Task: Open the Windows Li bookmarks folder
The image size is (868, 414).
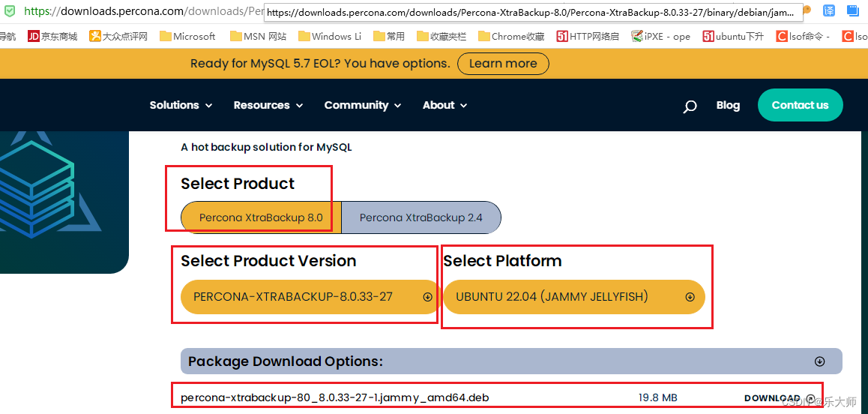Action: point(329,37)
